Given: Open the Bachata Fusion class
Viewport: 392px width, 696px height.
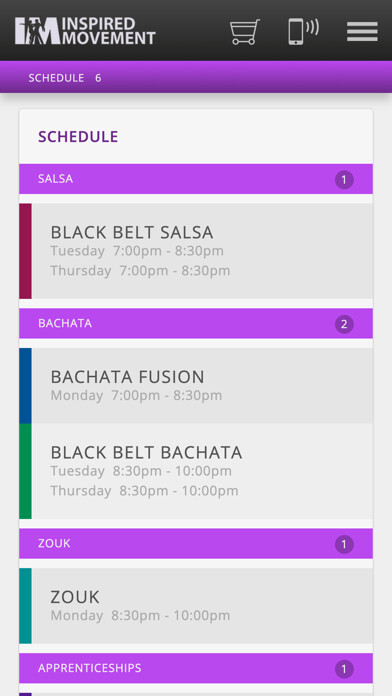Looking at the screenshot, I should click(196, 386).
